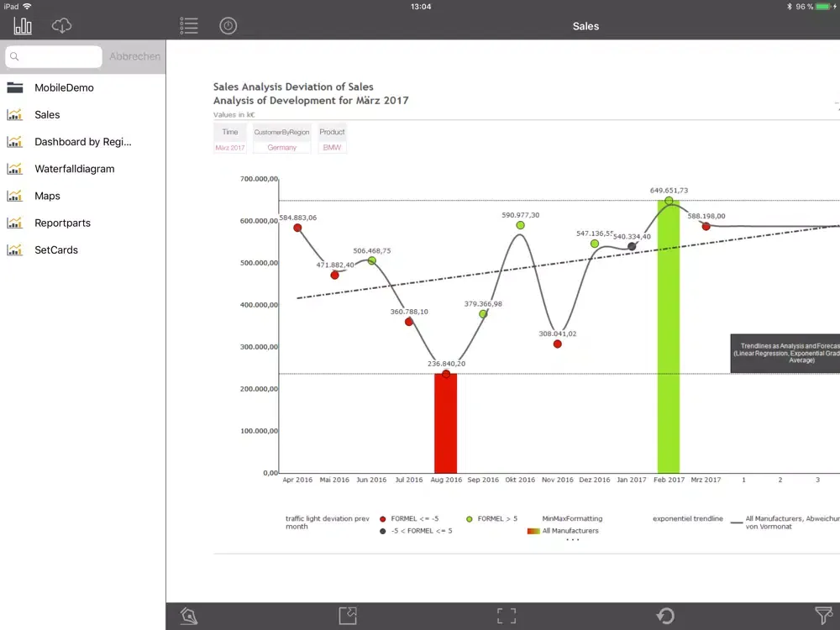Click the Mrz 2017 axis label
The height and width of the screenshot is (630, 840).
click(x=706, y=480)
